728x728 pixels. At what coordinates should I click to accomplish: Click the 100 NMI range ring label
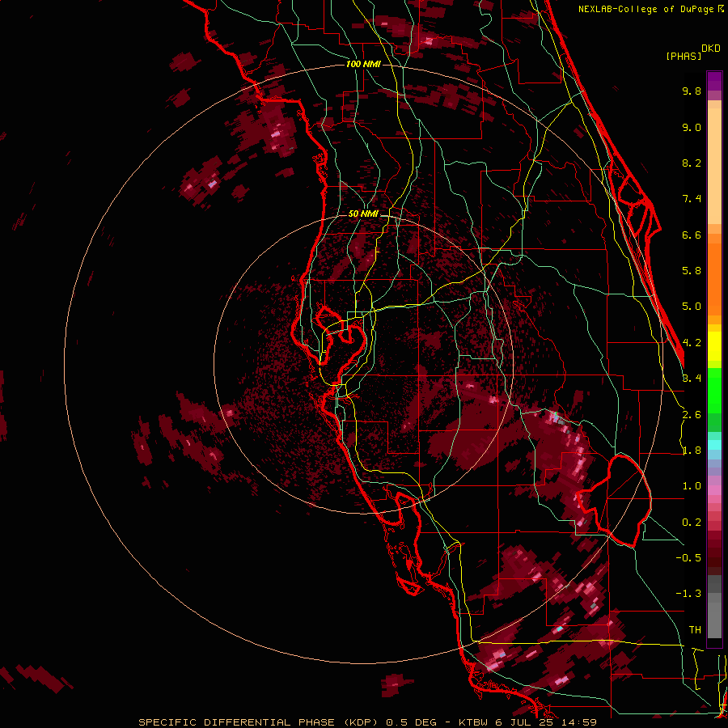tap(363, 64)
